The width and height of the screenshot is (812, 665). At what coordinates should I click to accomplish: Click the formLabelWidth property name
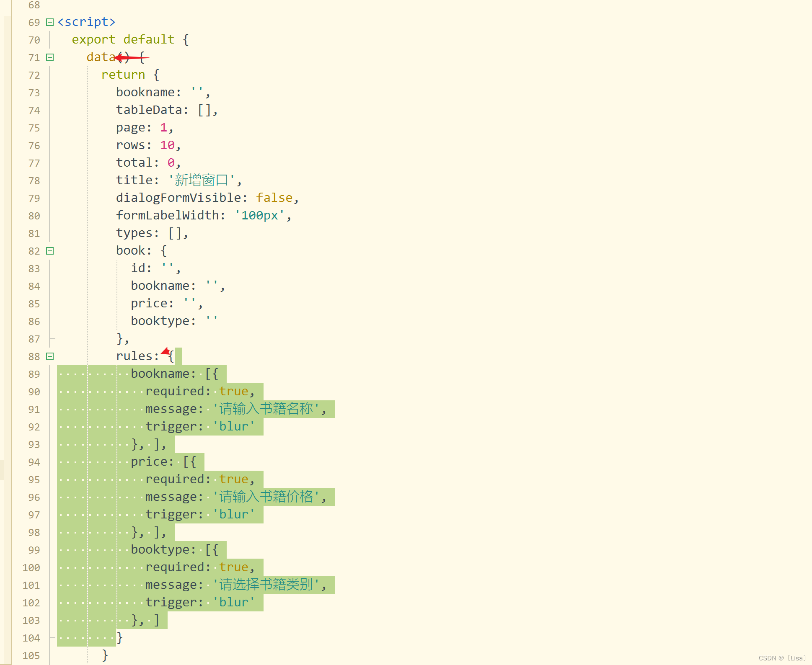168,215
